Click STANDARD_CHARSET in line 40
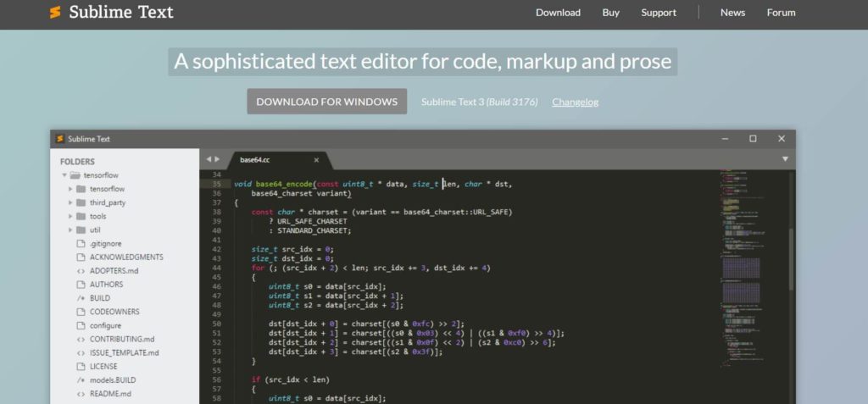 click(x=314, y=230)
